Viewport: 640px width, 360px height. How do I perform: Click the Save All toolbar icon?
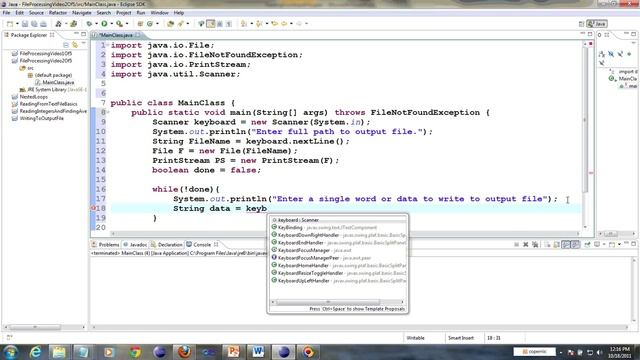(34, 24)
